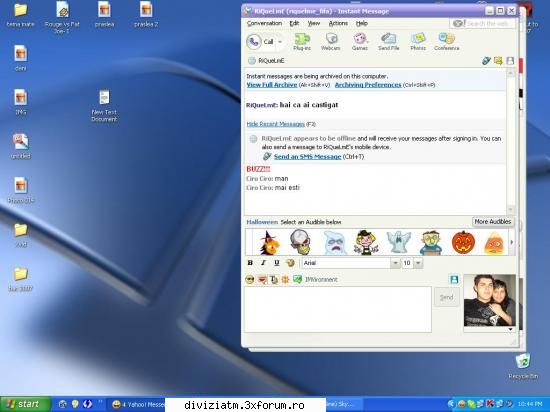The image size is (550, 412).
Task: Select the Recycle Bin desktop icon
Action: point(523,366)
